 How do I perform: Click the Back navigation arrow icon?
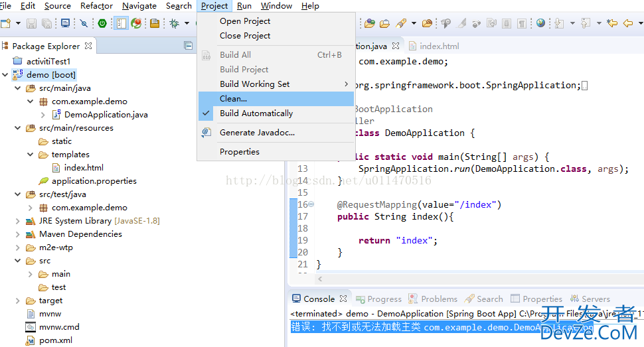pyautogui.click(x=628, y=23)
